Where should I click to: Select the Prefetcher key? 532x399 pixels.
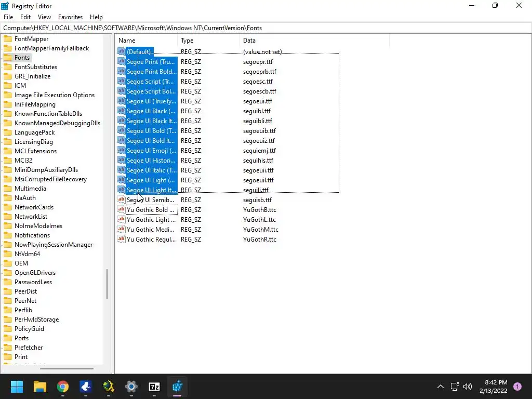29,348
